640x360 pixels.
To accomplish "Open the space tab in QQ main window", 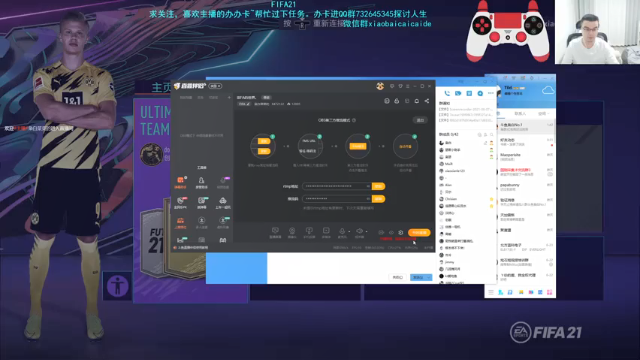I will [x=543, y=113].
